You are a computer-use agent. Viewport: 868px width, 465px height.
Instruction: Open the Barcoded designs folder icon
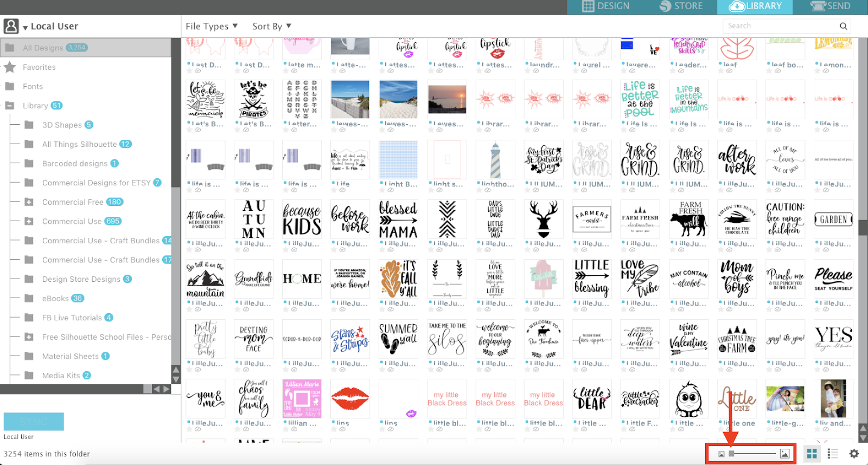pyautogui.click(x=29, y=163)
